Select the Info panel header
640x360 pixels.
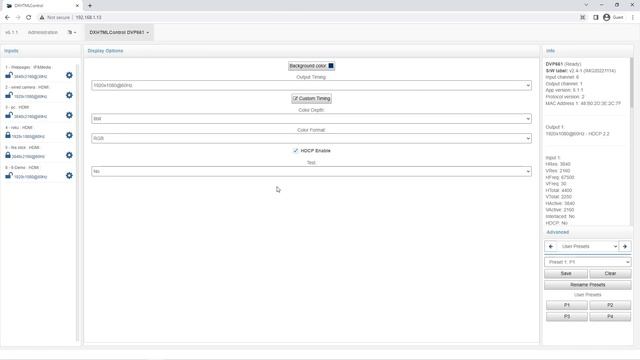[x=551, y=51]
